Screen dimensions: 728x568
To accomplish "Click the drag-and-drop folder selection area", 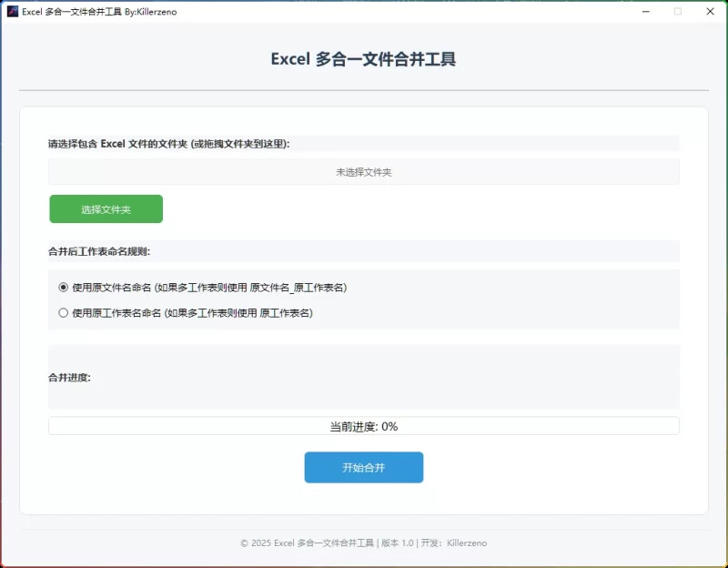I will click(364, 170).
